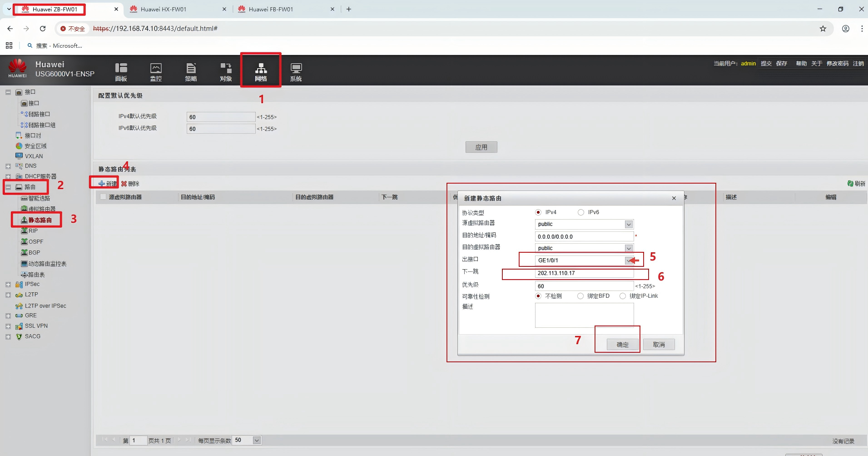Open the 网络 network menu
Image resolution: width=868 pixels, height=456 pixels.
[261, 71]
